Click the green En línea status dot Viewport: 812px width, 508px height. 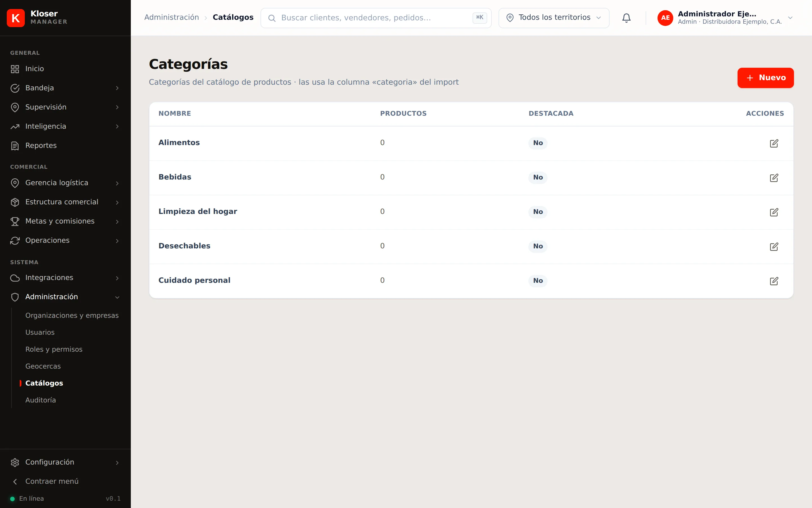(x=12, y=499)
